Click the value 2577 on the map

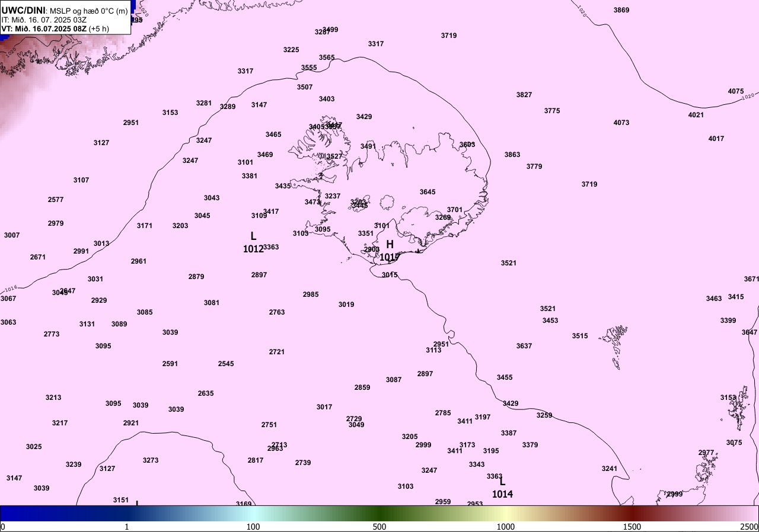[x=56, y=200]
